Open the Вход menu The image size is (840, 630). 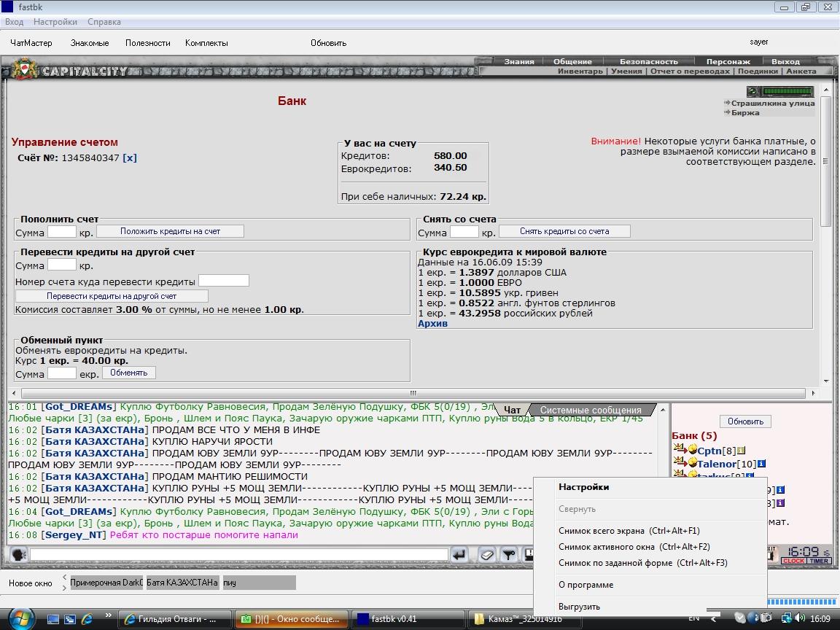(15, 22)
